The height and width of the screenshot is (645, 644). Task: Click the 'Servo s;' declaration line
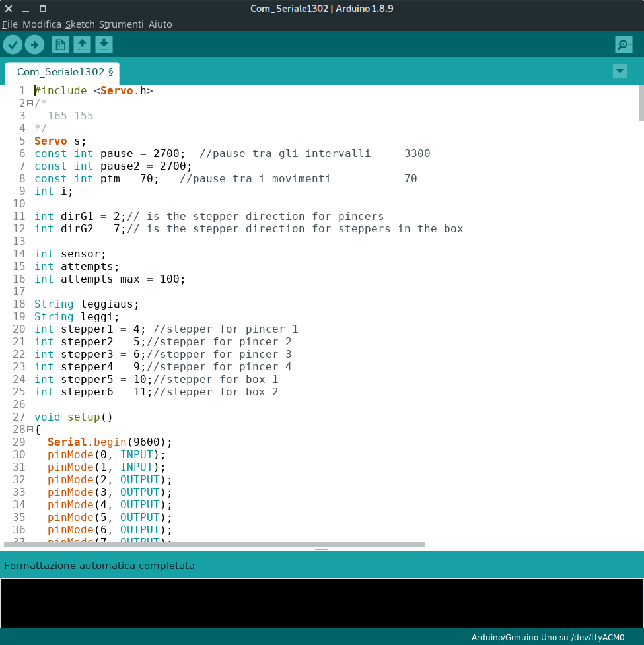tap(61, 141)
